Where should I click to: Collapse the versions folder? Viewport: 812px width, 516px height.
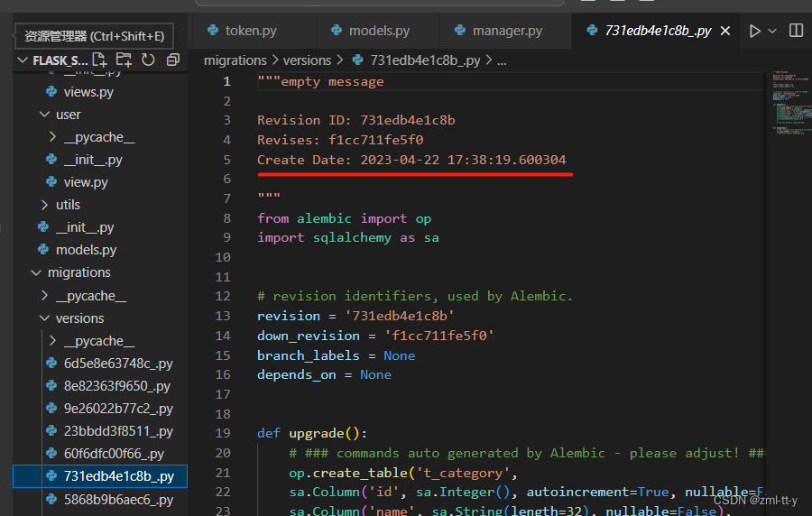[x=44, y=318]
